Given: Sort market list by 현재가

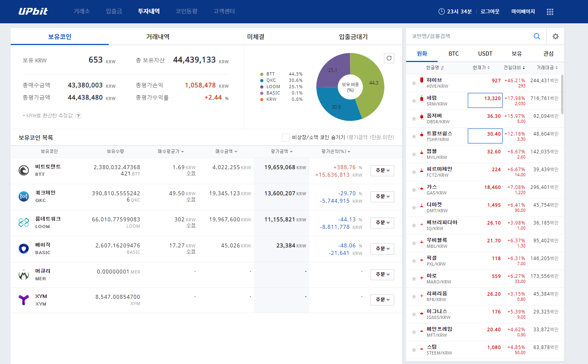Looking at the screenshot, I should pyautogui.click(x=481, y=68).
